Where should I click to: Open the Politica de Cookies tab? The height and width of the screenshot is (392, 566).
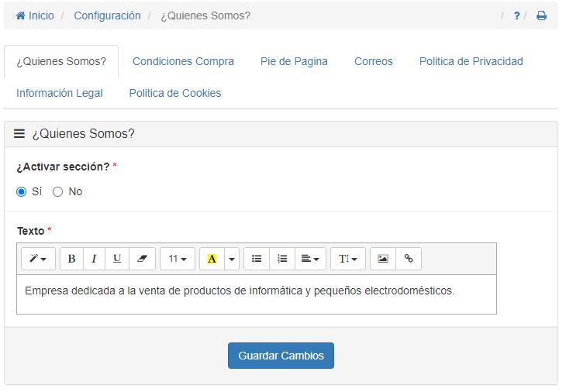pyautogui.click(x=175, y=93)
